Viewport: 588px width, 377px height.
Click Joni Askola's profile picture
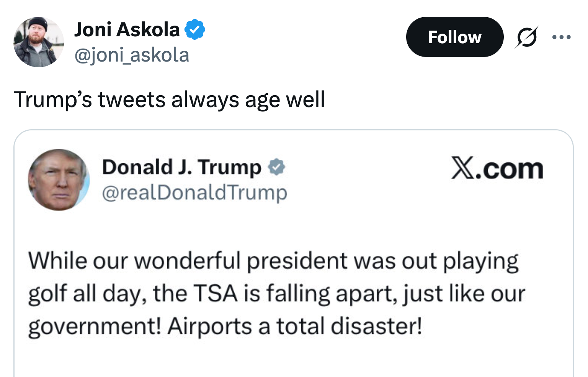click(x=38, y=42)
